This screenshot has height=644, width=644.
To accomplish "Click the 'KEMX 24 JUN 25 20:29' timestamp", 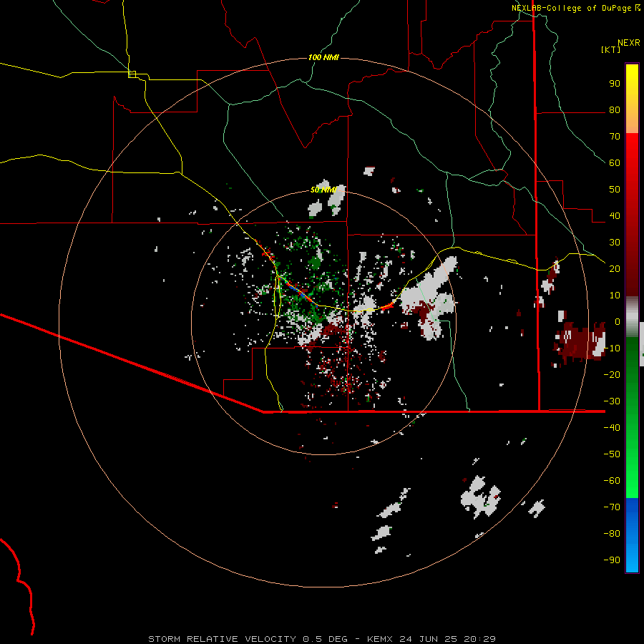I will coord(431,639).
